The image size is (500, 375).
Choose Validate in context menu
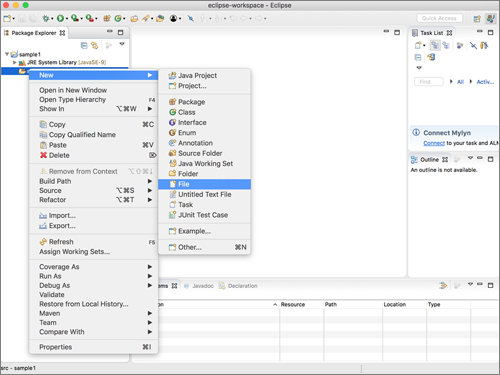click(93, 295)
